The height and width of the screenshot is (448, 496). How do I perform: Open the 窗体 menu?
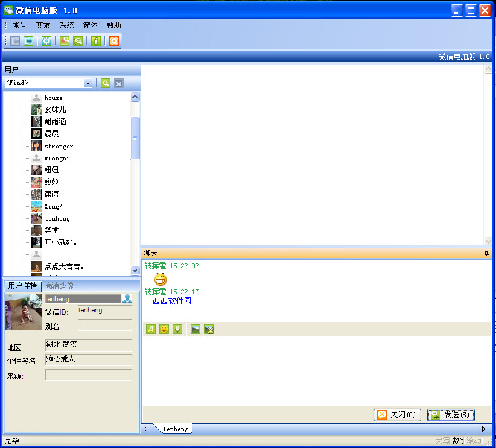click(x=90, y=25)
